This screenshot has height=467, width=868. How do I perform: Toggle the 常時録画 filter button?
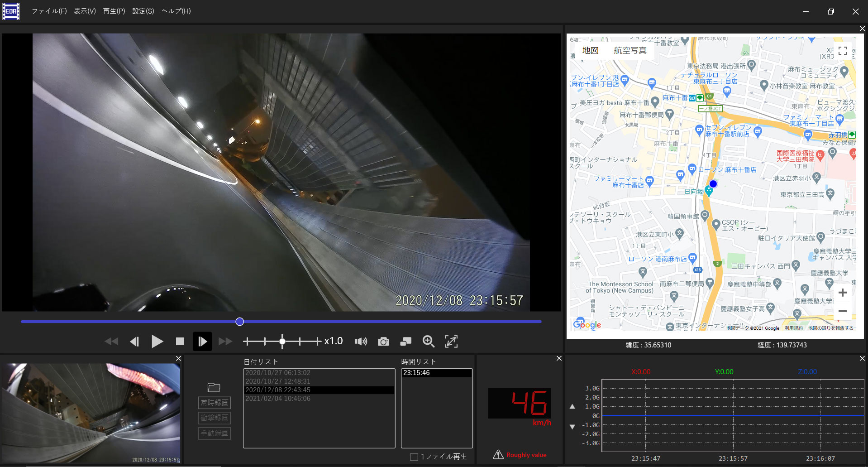(x=215, y=403)
